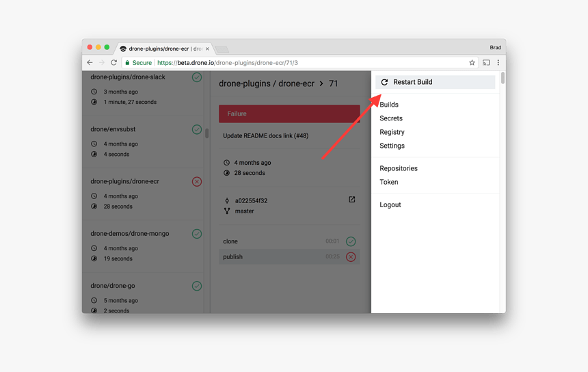The image size is (588, 372).
Task: Click browser forward arrow
Action: pyautogui.click(x=102, y=63)
